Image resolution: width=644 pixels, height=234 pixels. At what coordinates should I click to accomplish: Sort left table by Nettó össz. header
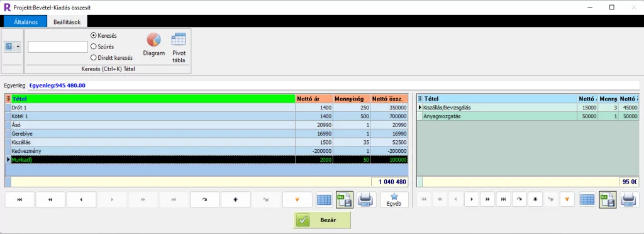[x=389, y=99]
